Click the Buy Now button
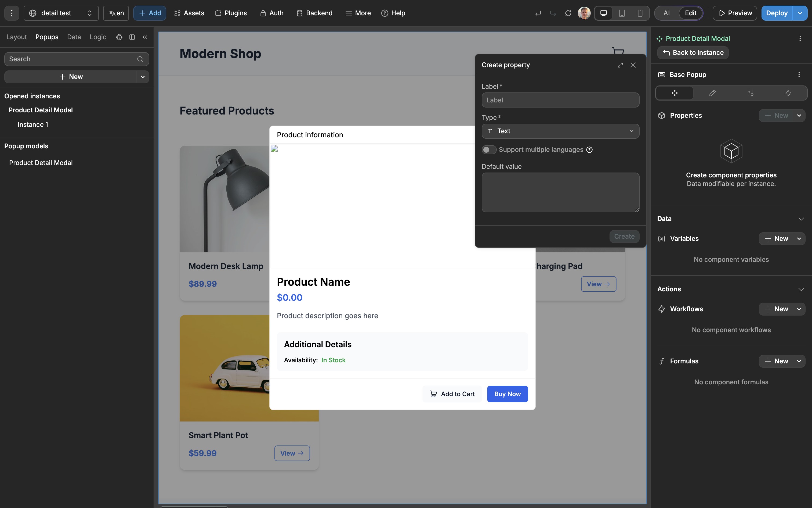The width and height of the screenshot is (812, 508). coord(507,394)
